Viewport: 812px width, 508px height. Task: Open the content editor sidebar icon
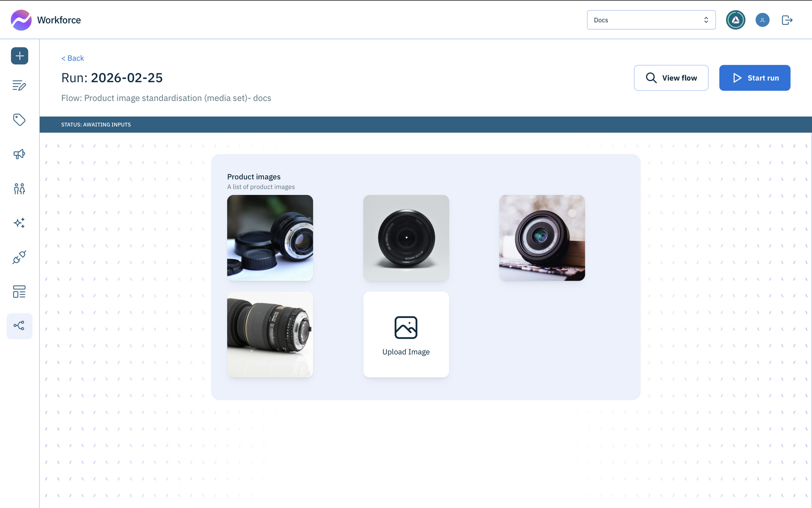(x=19, y=85)
